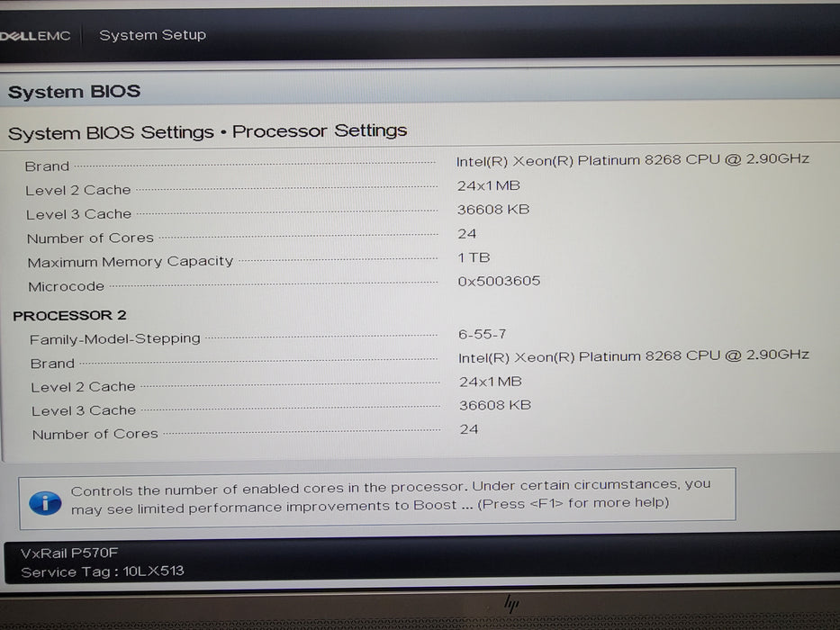Click core count 24 under PROCESSOR 2
840x630 pixels.
469,429
